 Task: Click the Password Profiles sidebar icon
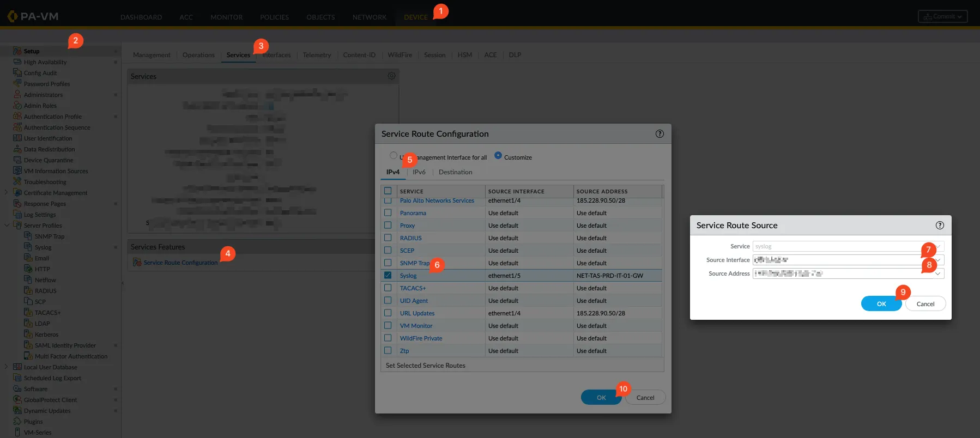coord(17,84)
